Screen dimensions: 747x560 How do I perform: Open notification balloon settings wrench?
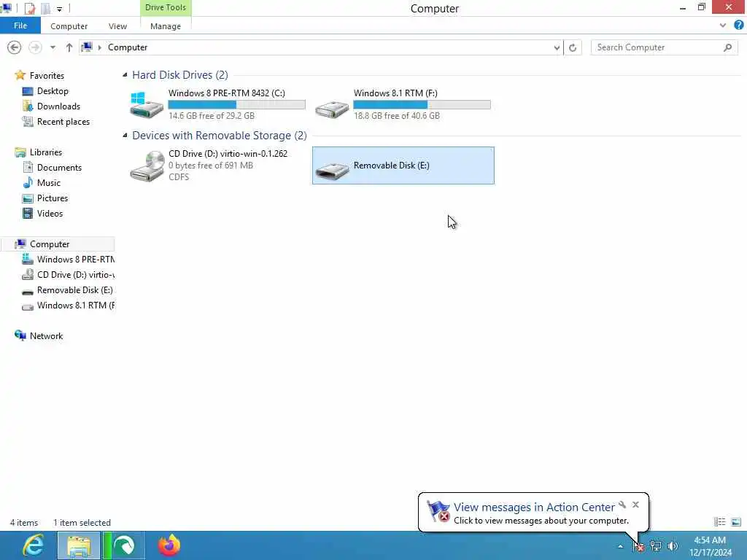pos(622,505)
